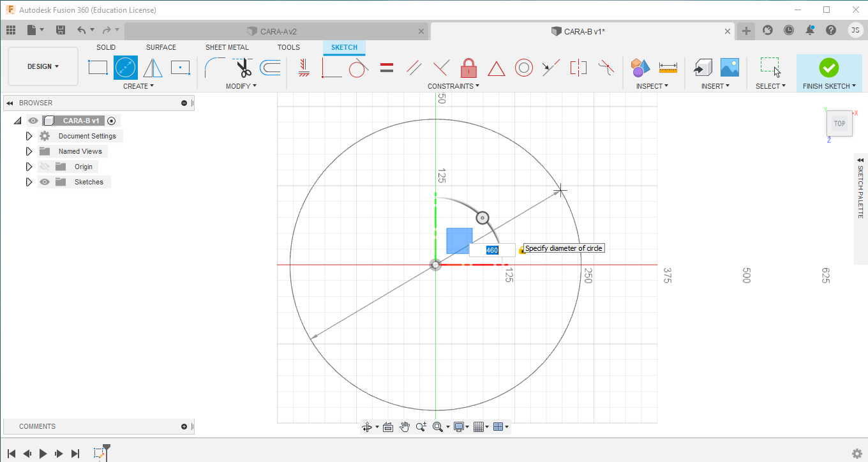Toggle visibility of CARA-B v1 component

pyautogui.click(x=33, y=121)
